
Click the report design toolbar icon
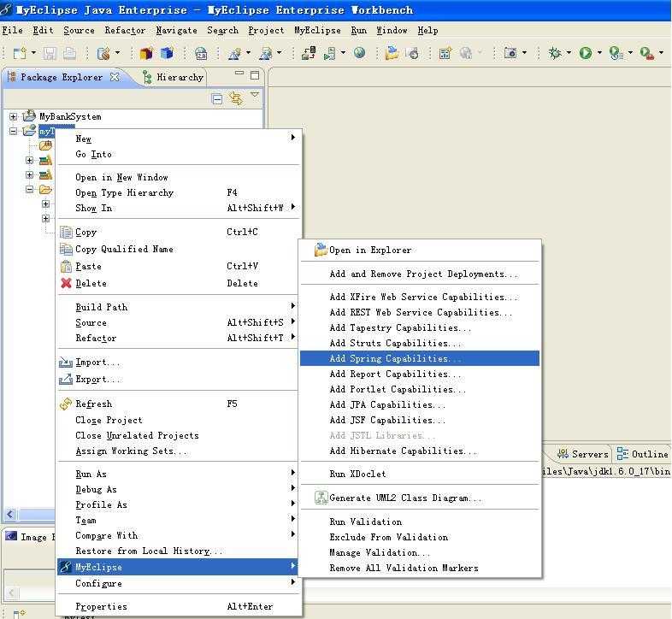click(x=445, y=53)
